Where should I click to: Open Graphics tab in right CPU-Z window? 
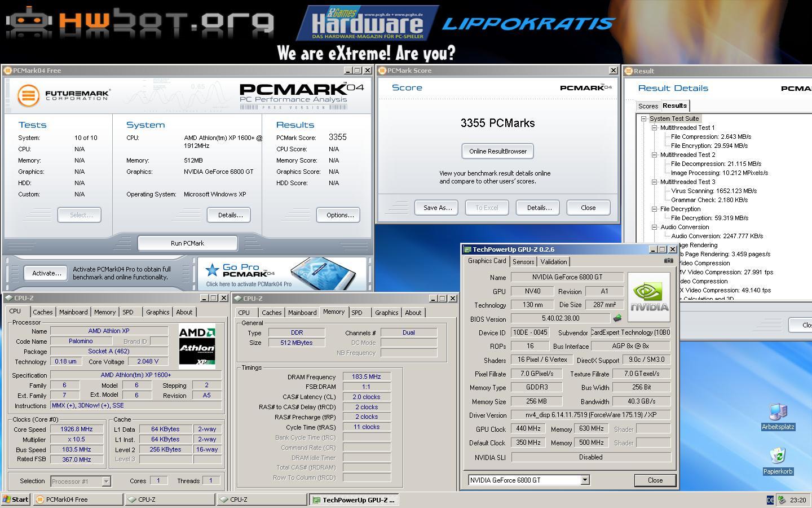(x=386, y=313)
